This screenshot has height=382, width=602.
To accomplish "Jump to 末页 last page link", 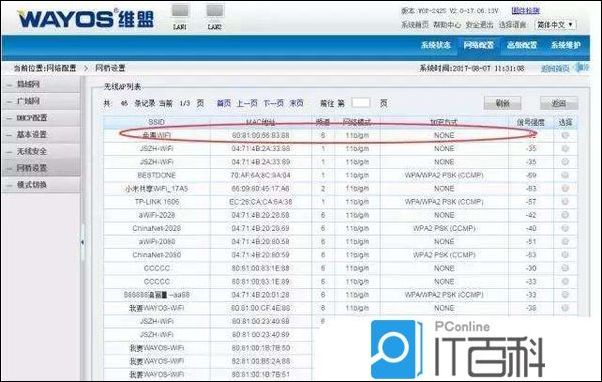I will point(296,103).
